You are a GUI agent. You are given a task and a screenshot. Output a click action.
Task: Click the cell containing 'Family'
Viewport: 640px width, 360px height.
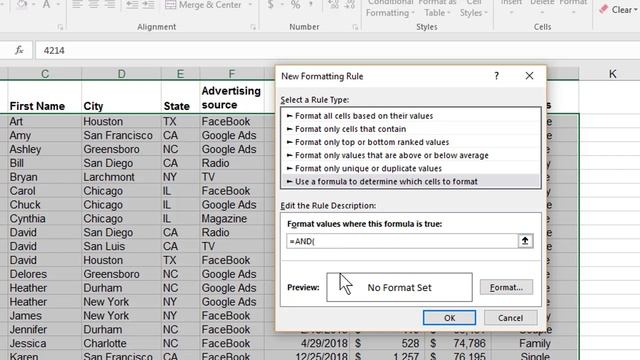pos(535,344)
